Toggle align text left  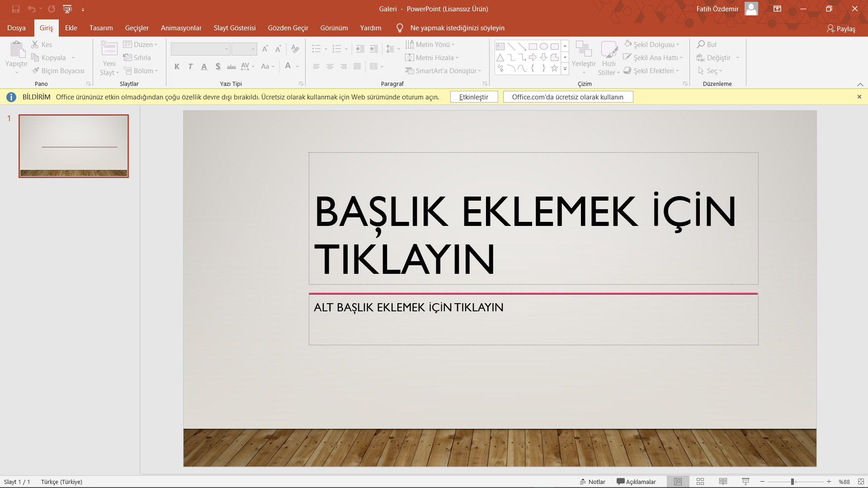[x=316, y=66]
